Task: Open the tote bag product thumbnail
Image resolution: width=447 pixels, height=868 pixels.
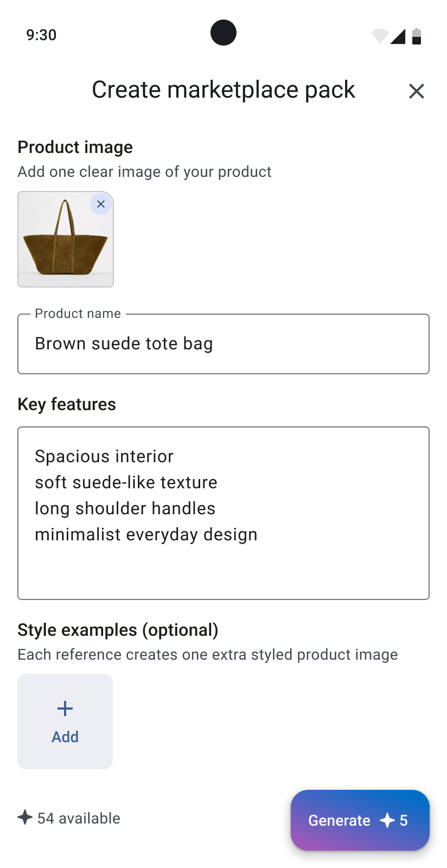Action: tap(66, 239)
